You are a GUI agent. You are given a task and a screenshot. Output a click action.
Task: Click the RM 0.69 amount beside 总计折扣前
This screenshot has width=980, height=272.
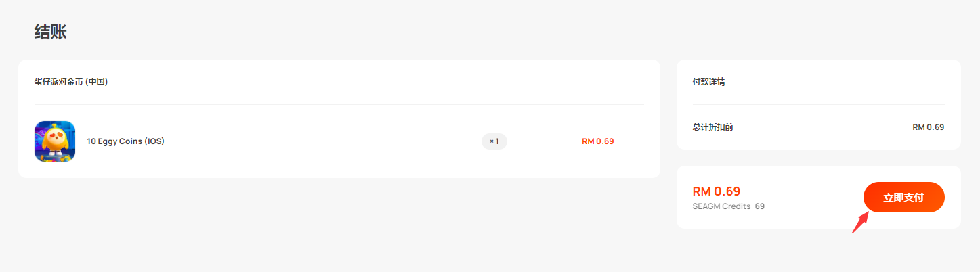pos(929,127)
